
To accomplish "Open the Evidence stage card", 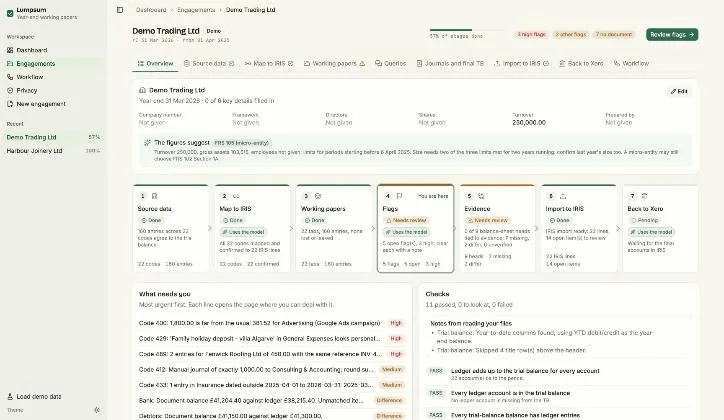I will pos(497,228).
